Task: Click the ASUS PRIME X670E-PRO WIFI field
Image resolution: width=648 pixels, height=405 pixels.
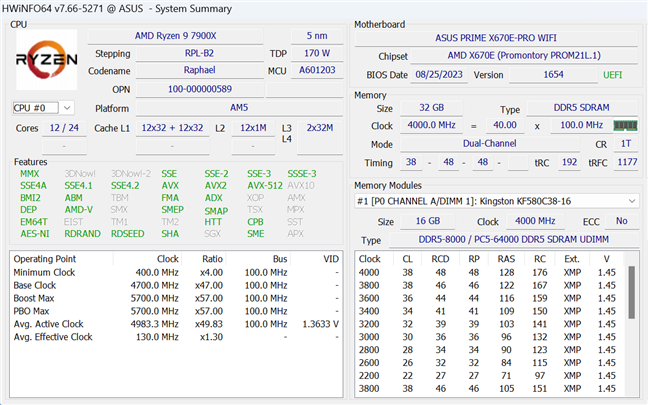Action: coord(496,38)
